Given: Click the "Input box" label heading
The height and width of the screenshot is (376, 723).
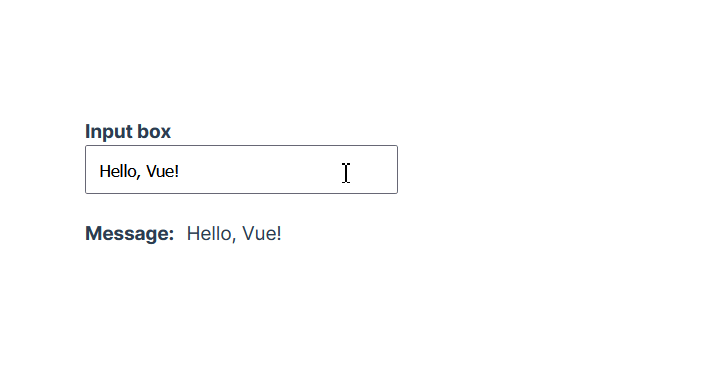Looking at the screenshot, I should [x=128, y=132].
